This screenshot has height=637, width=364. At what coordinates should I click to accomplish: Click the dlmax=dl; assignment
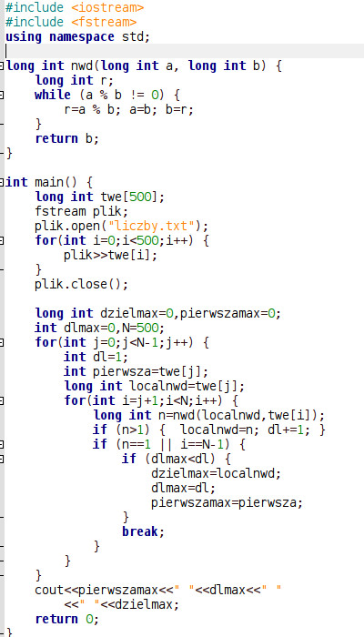(x=183, y=489)
